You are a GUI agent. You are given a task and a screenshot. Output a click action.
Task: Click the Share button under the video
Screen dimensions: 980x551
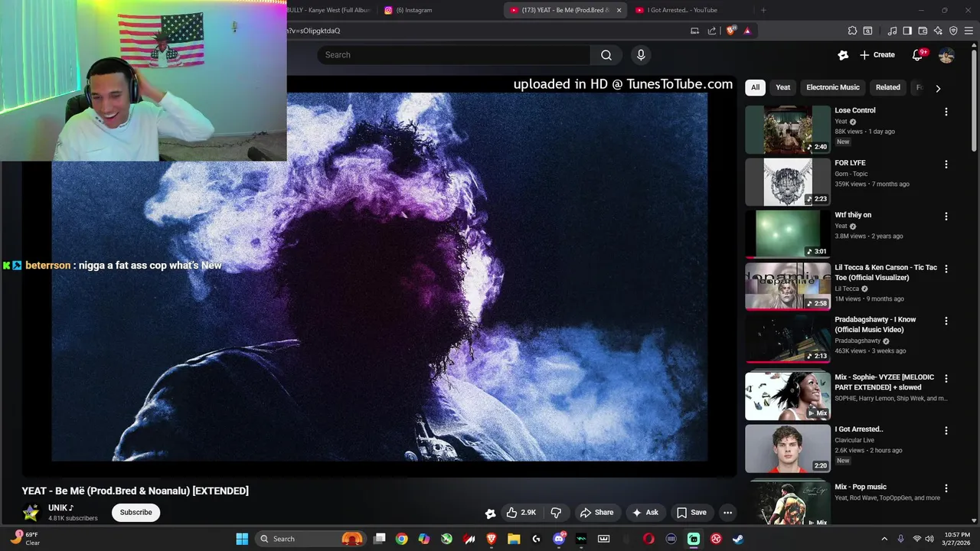tap(596, 513)
